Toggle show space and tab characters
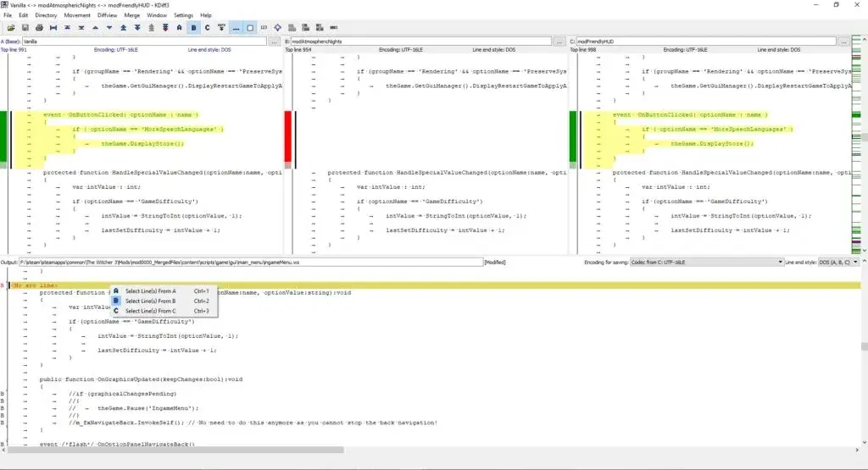The height and width of the screenshot is (470, 868). (x=236, y=27)
